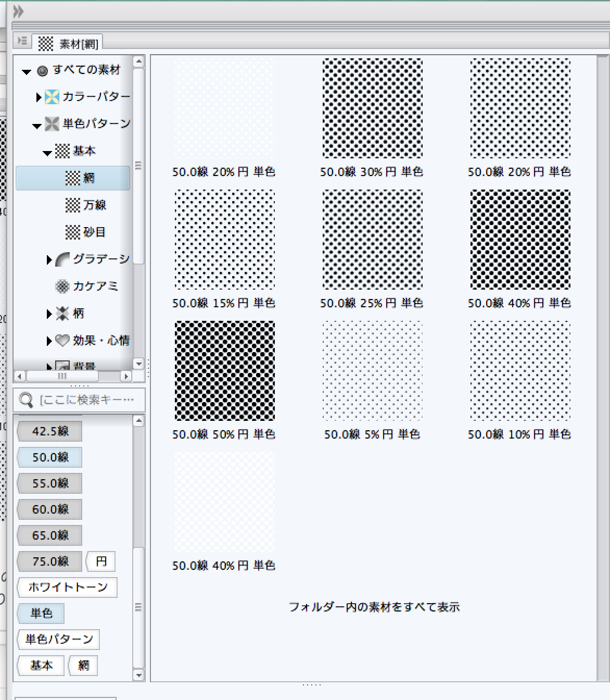Expand the 柄 folder
The width and height of the screenshot is (610, 700).
49,314
